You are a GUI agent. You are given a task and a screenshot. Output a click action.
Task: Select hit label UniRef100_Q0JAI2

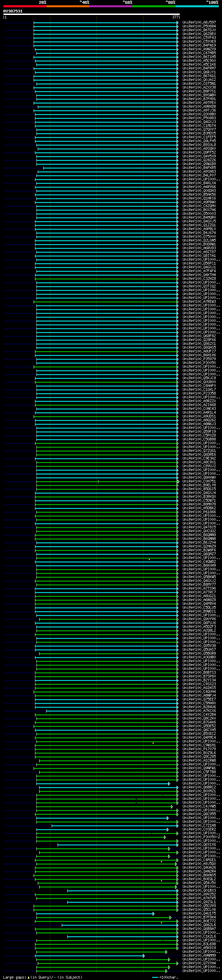(x=199, y=80)
